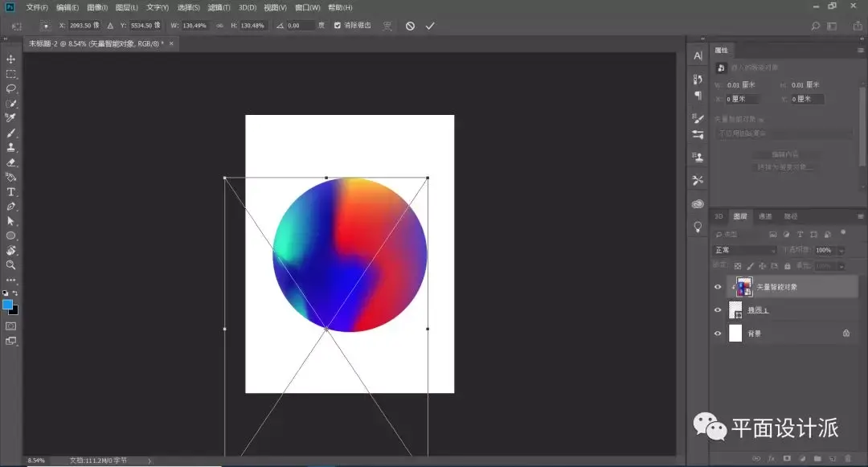This screenshot has width=868, height=467.
Task: Select the Clone Stamp tool
Action: pyautogui.click(x=10, y=148)
